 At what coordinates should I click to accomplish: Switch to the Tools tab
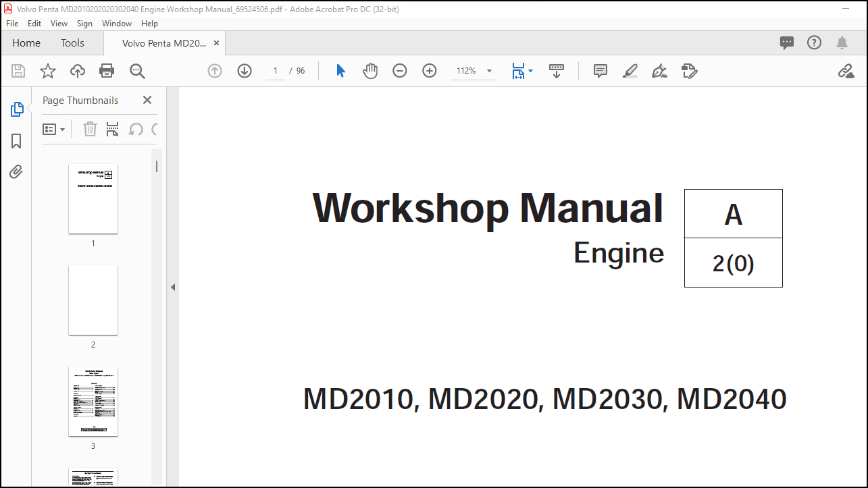pos(72,43)
